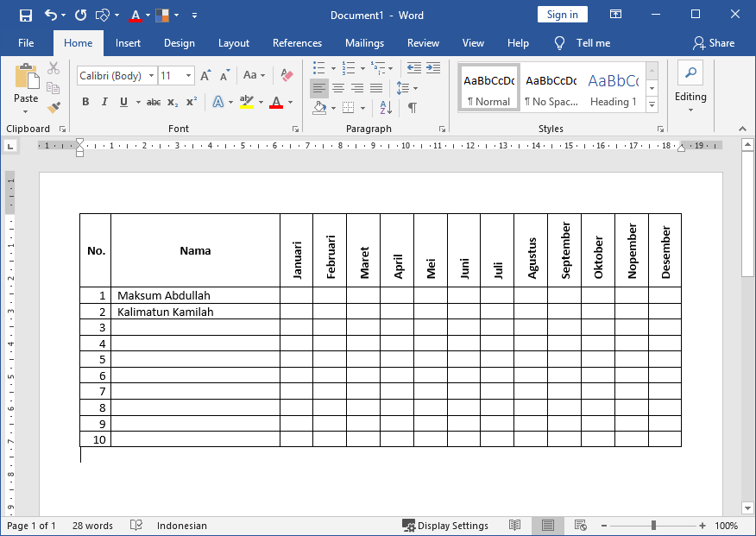Open the File tab
This screenshot has height=536, width=756.
pos(26,43)
